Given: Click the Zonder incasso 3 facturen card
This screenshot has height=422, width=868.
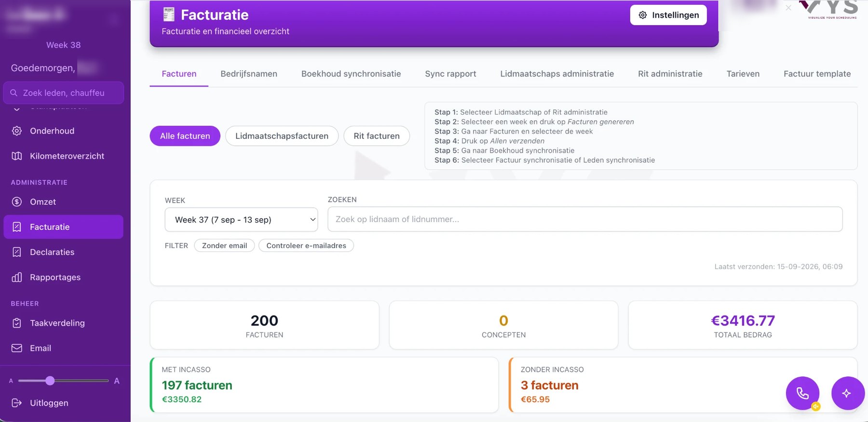Looking at the screenshot, I should pos(683,384).
